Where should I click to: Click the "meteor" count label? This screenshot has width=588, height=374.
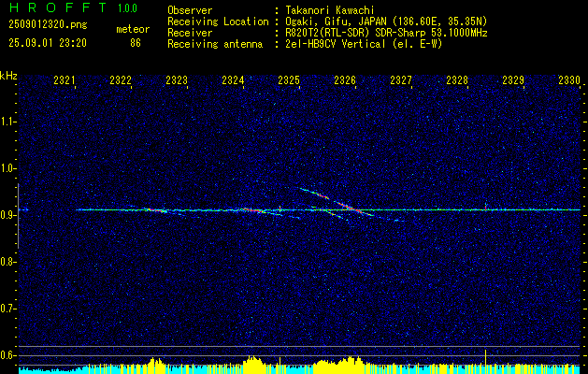133,30
